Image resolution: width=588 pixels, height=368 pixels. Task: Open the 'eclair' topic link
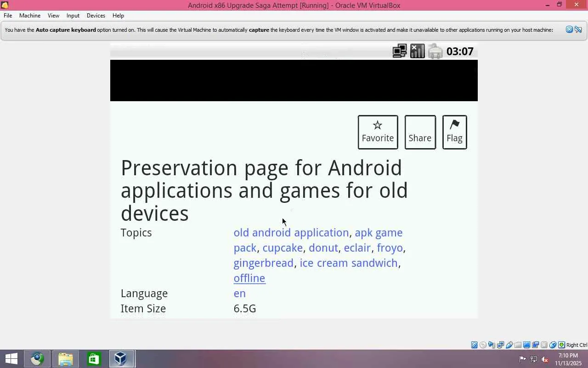click(357, 248)
